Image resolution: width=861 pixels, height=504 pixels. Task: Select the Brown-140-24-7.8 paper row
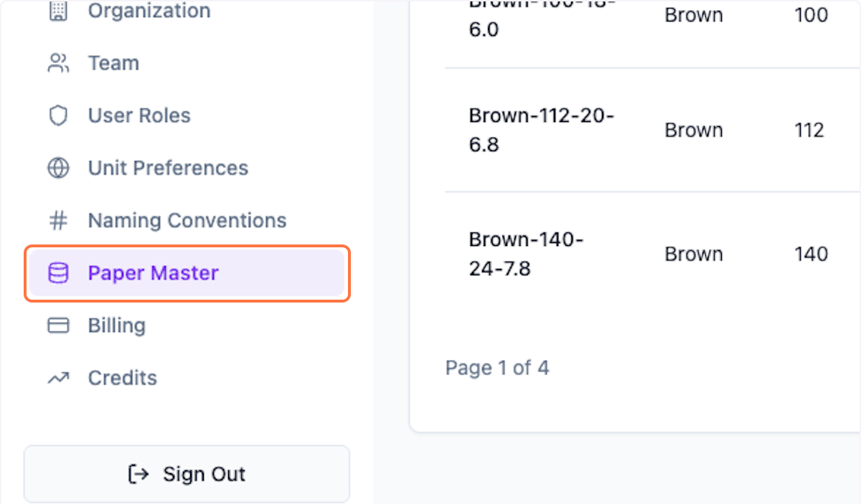pos(526,254)
